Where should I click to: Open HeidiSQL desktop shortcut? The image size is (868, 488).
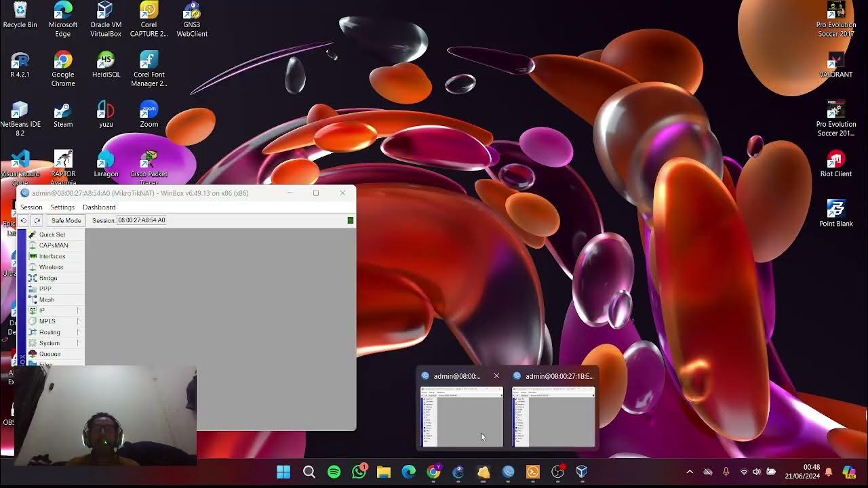(106, 65)
